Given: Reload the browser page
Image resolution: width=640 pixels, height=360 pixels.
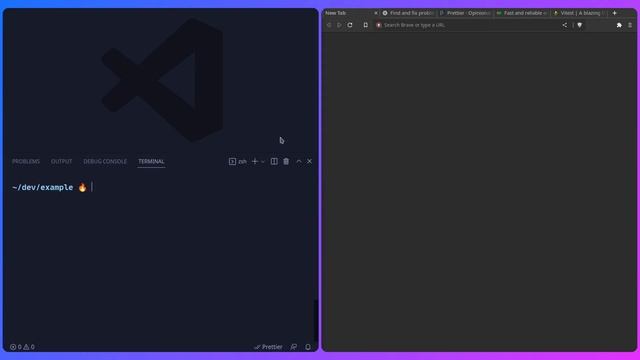Looking at the screenshot, I should tap(350, 25).
